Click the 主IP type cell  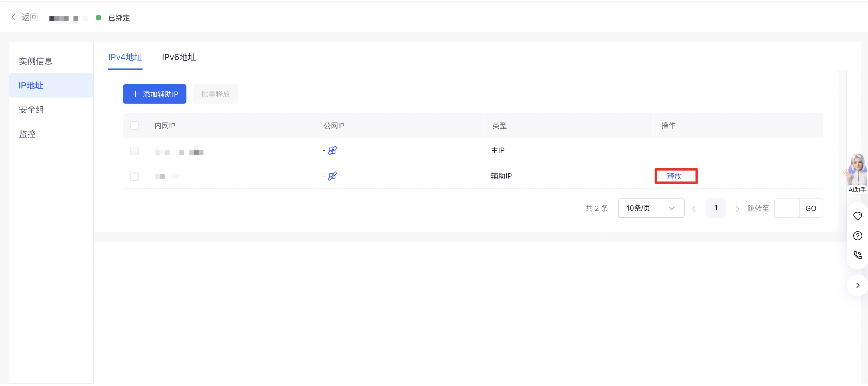498,151
